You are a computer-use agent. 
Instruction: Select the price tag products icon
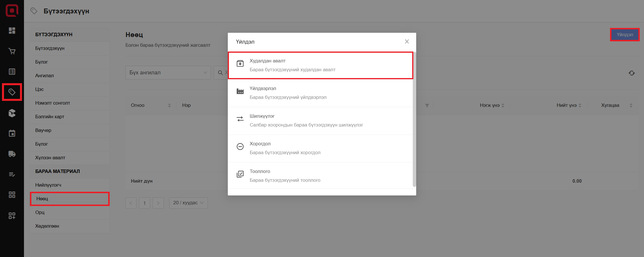tap(12, 92)
